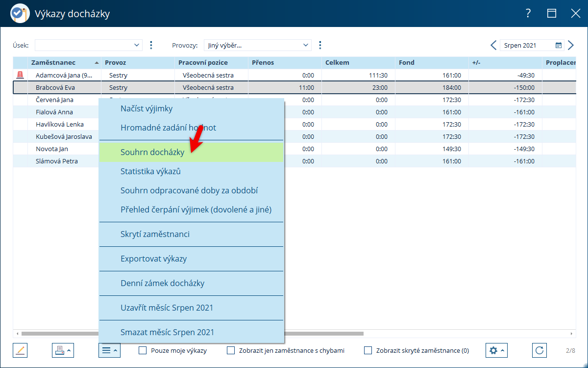Enable Pouze moje výkazy checkbox
The image size is (588, 368).
pyautogui.click(x=143, y=350)
